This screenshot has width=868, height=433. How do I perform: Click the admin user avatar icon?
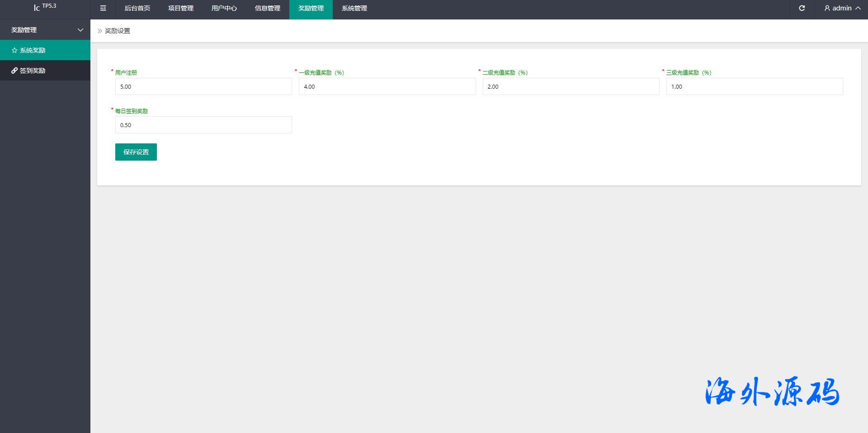click(827, 8)
